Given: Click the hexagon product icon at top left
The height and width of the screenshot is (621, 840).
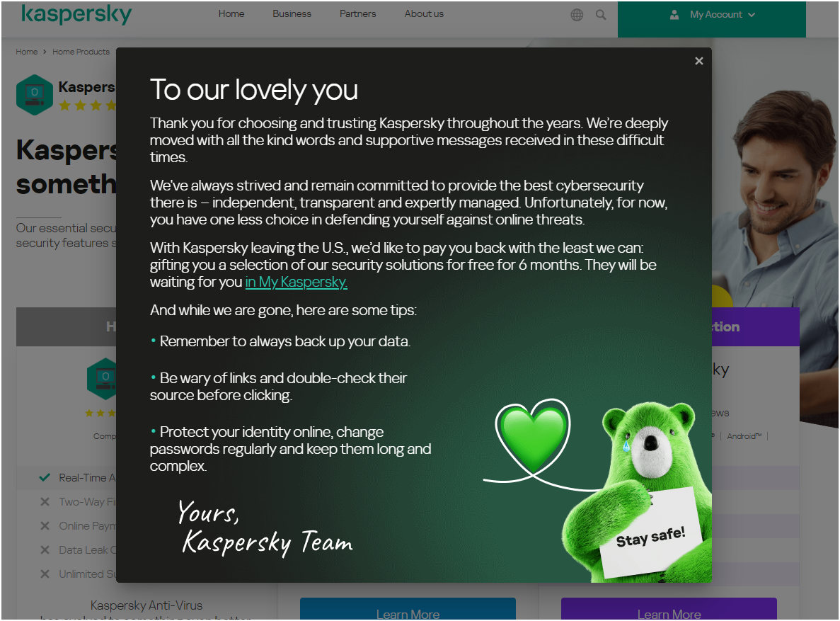Looking at the screenshot, I should [x=35, y=94].
